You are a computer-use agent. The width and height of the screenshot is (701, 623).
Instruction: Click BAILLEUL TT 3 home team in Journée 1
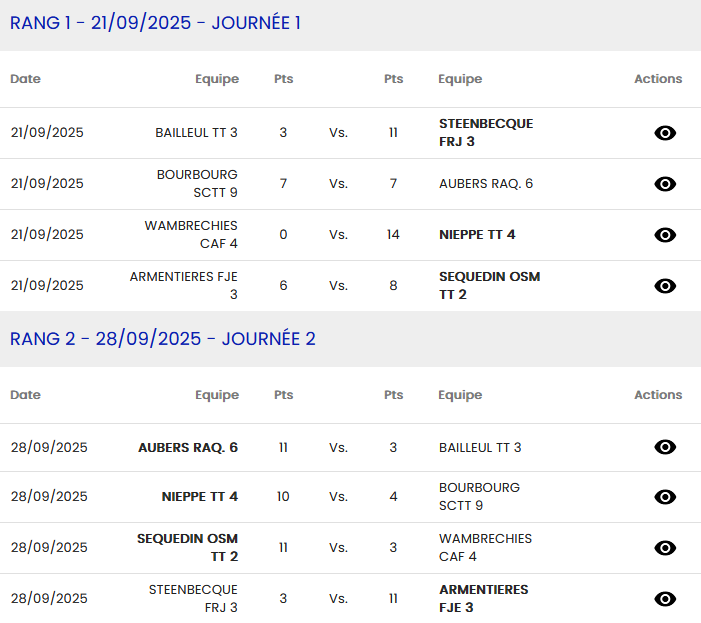pos(196,133)
